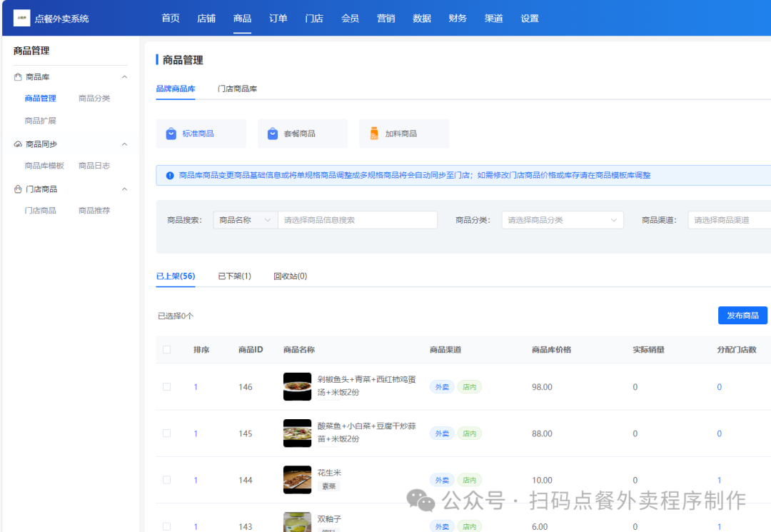
Task: Click the product search input field
Action: tap(358, 220)
